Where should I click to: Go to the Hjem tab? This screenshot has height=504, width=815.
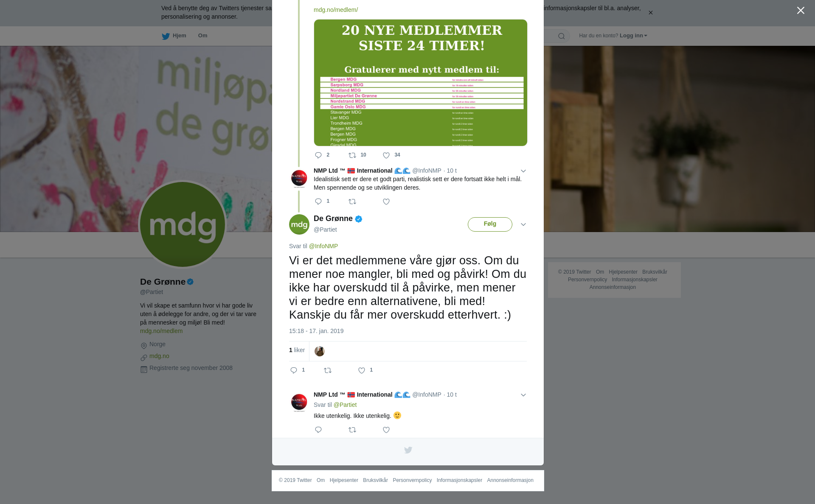[x=174, y=36]
